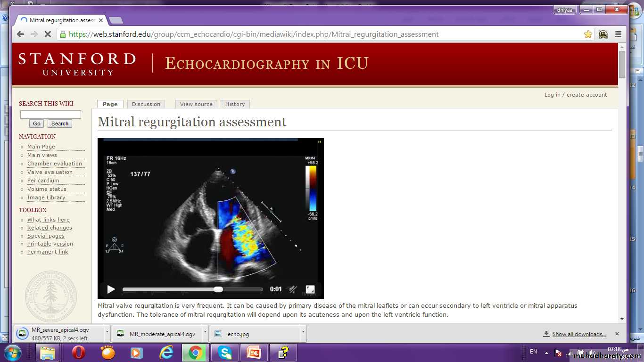Open the History tab

(235, 104)
